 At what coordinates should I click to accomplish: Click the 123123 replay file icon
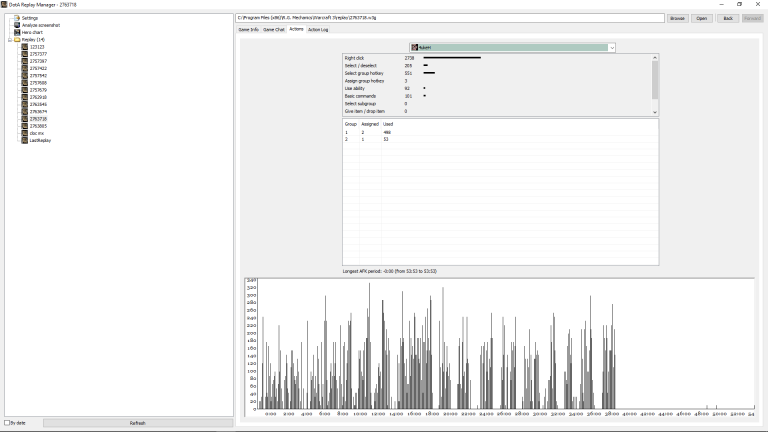tap(24, 47)
